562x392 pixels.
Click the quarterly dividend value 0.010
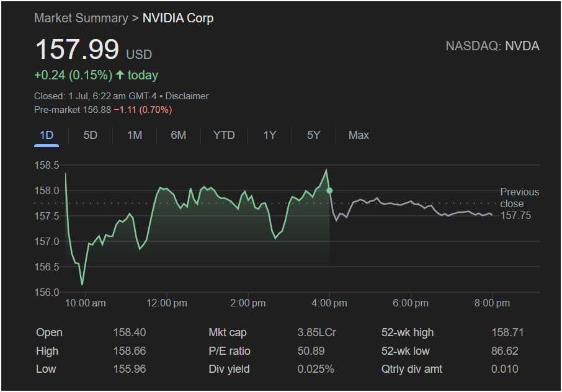505,369
